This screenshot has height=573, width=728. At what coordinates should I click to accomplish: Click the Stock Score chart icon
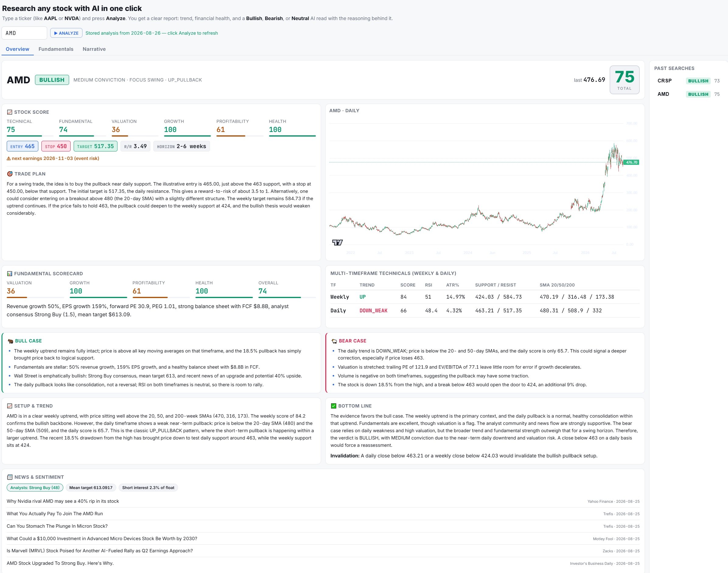(x=9, y=112)
